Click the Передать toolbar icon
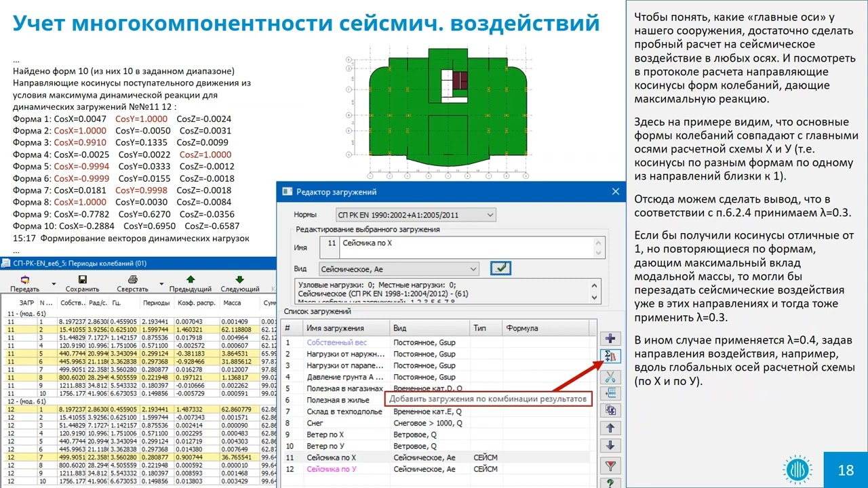 pos(24,279)
